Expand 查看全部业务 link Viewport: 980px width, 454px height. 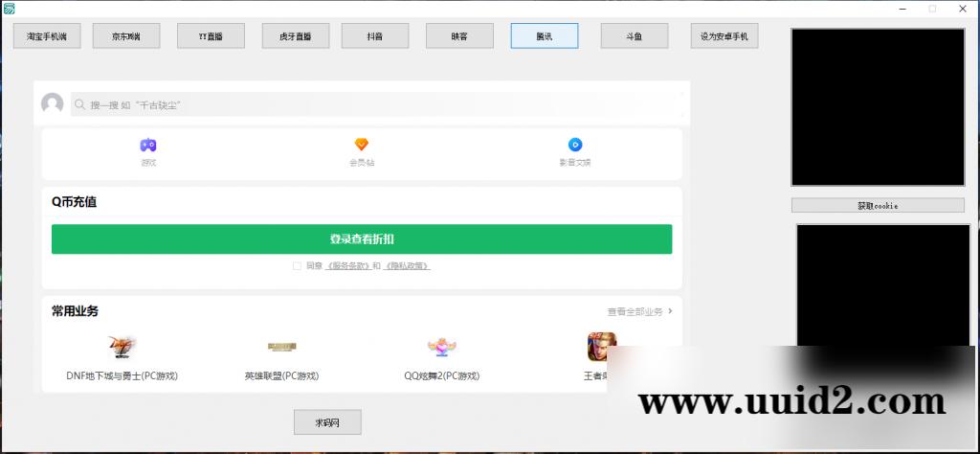coord(635,311)
